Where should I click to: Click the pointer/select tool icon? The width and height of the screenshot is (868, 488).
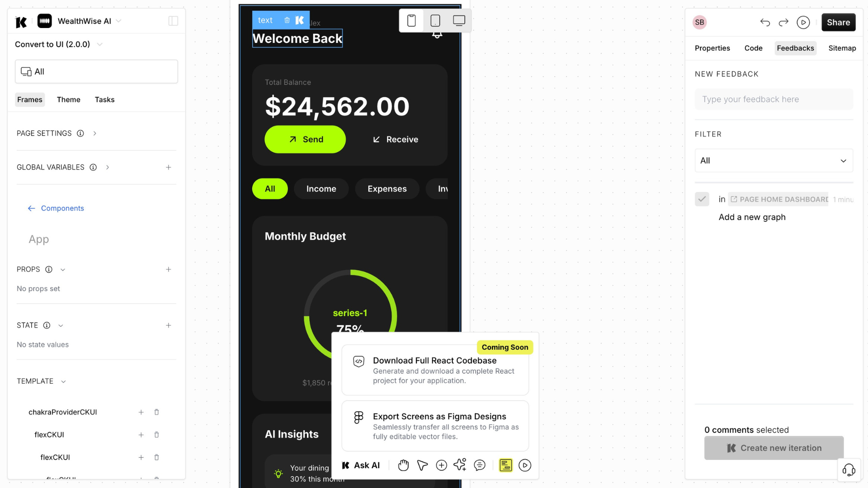[423, 465]
